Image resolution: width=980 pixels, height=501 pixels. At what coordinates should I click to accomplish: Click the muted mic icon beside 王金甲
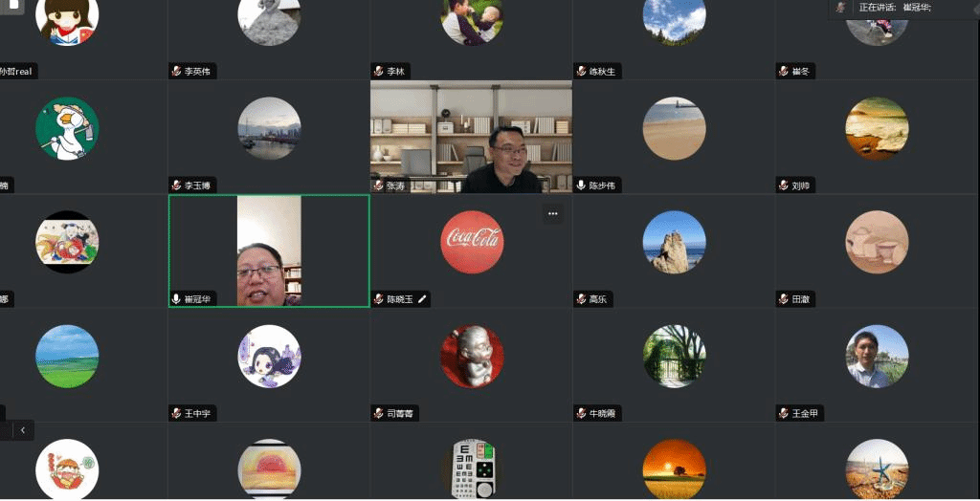[784, 414]
